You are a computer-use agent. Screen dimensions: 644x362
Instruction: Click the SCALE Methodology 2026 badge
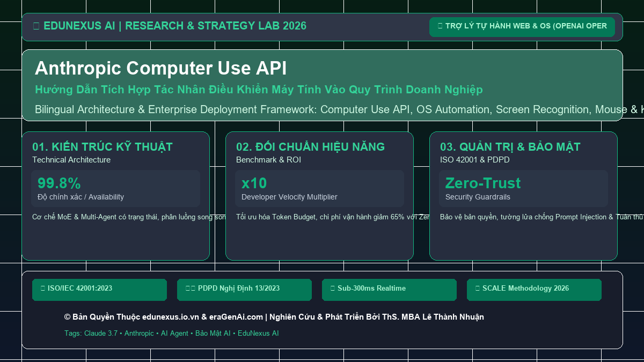pyautogui.click(x=535, y=290)
